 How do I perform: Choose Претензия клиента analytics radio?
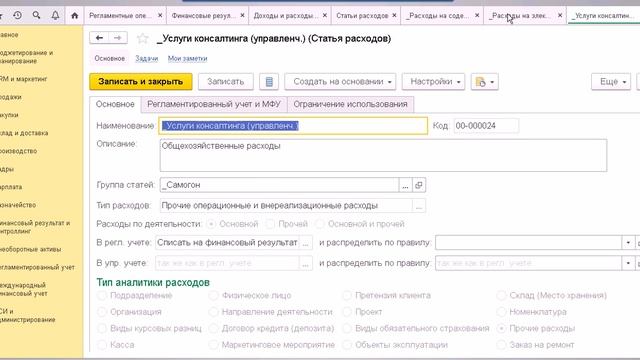point(347,295)
